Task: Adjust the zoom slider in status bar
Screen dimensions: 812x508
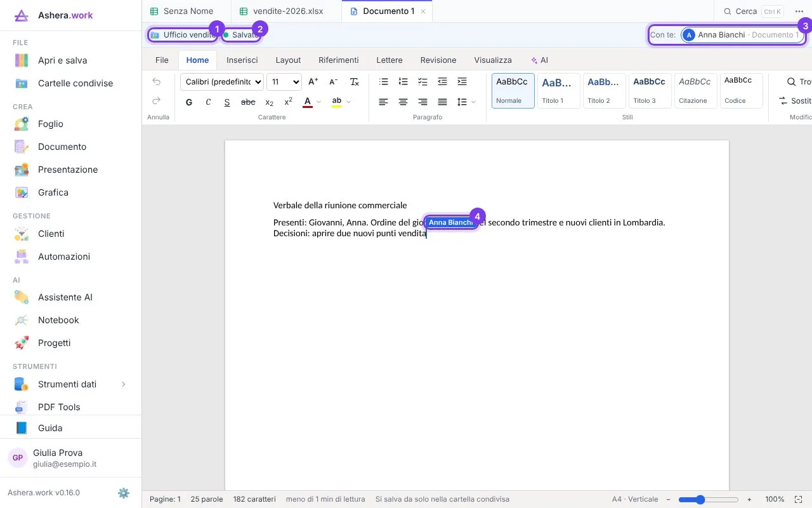Action: (x=708, y=500)
